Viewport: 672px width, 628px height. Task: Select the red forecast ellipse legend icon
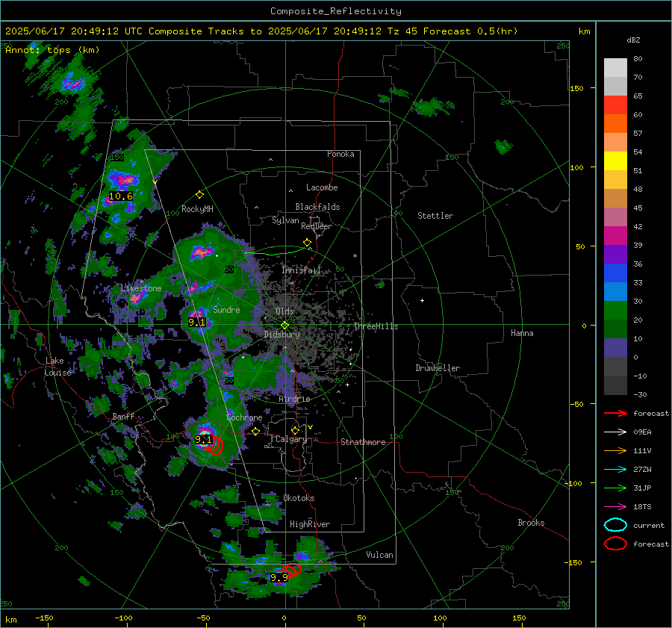pos(615,544)
